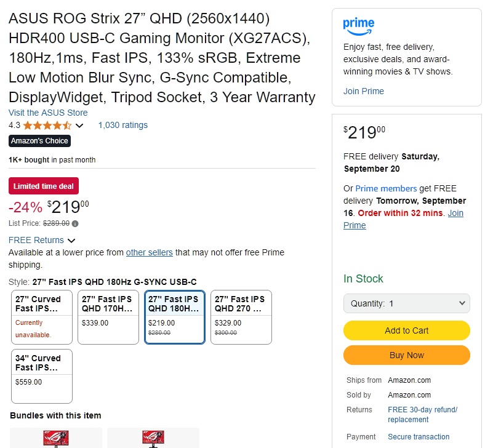Open the 1,030 ratings link
Screen dimensions: 485x448
[x=123, y=125]
